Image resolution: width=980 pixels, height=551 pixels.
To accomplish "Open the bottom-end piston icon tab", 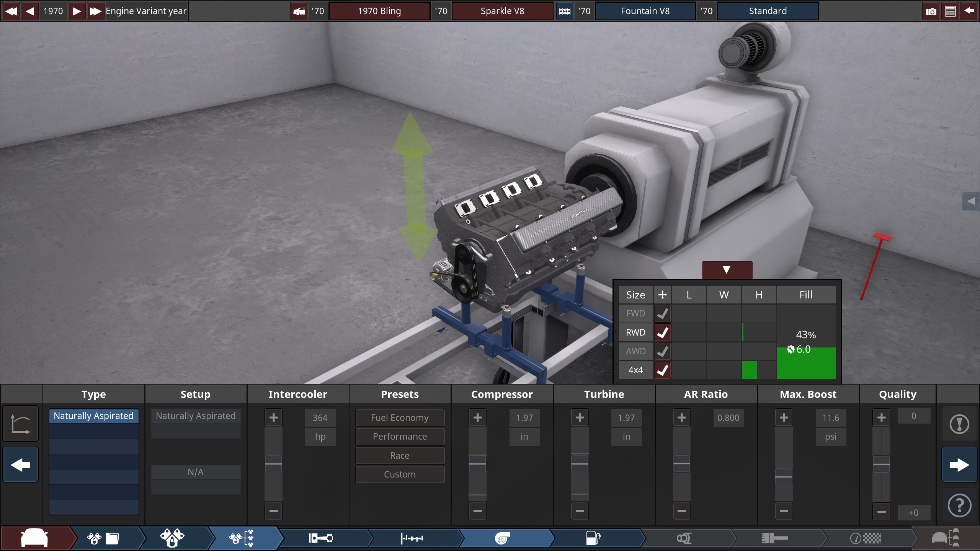I will pos(321,538).
